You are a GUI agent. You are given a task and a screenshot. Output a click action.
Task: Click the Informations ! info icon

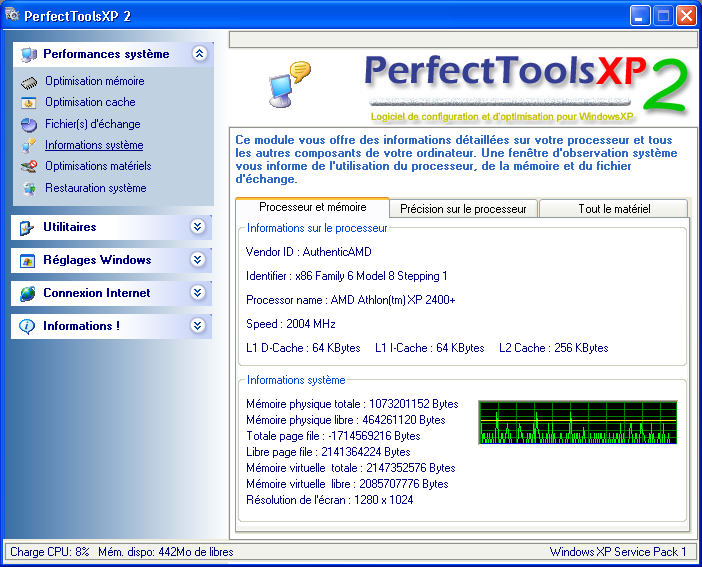(27, 326)
